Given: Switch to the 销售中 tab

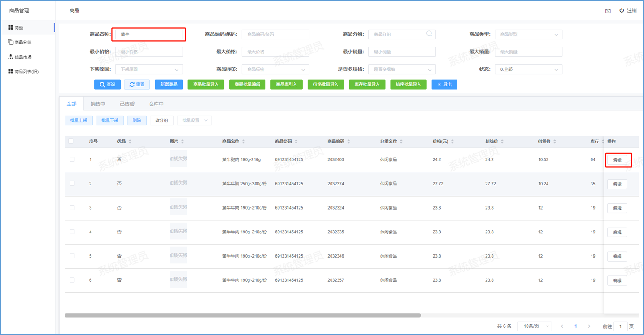Looking at the screenshot, I should pyautogui.click(x=98, y=104).
